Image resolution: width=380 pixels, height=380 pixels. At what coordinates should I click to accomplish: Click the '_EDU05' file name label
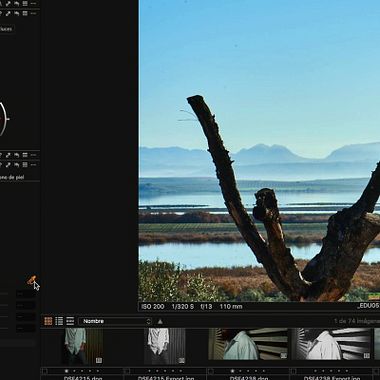pyautogui.click(x=368, y=306)
